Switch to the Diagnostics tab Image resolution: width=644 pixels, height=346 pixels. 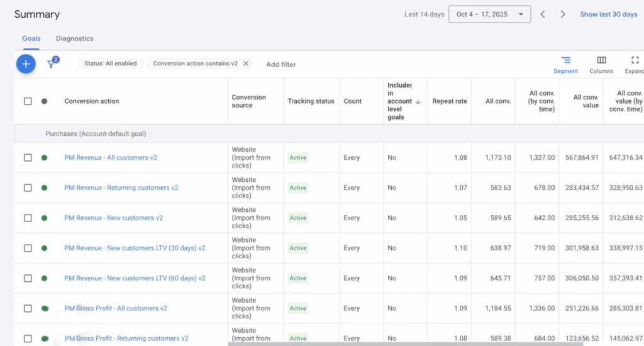[x=74, y=38]
